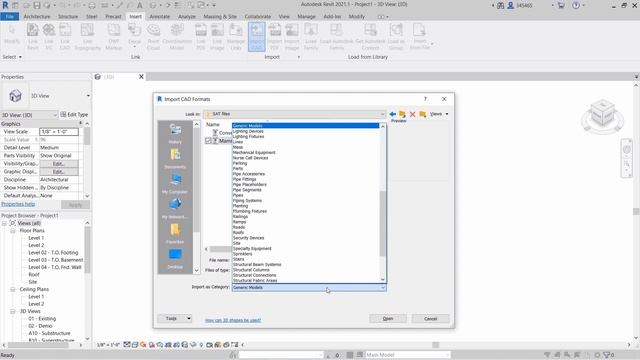Click the Import CAD ribbon icon
Viewport: 640px width, 360px height.
(x=257, y=37)
